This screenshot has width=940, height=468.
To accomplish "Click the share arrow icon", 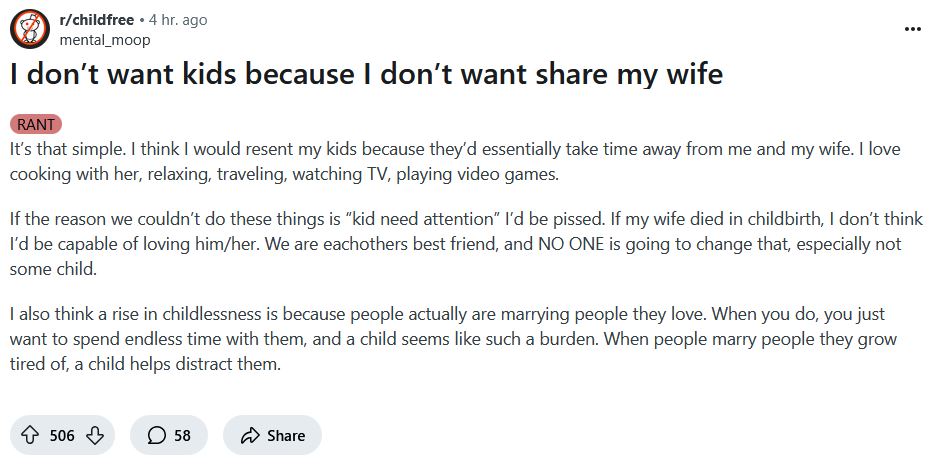I will [x=249, y=435].
